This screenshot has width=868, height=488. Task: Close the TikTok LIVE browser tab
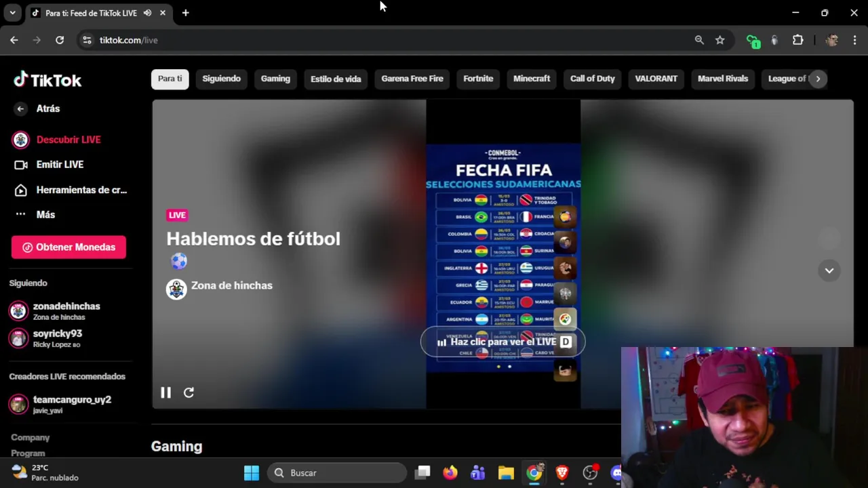163,13
